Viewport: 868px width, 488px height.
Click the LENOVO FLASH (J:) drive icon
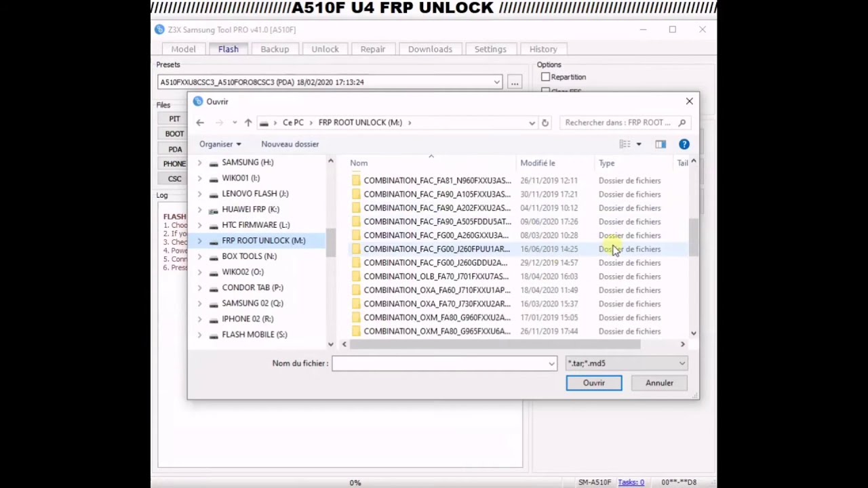coord(214,194)
